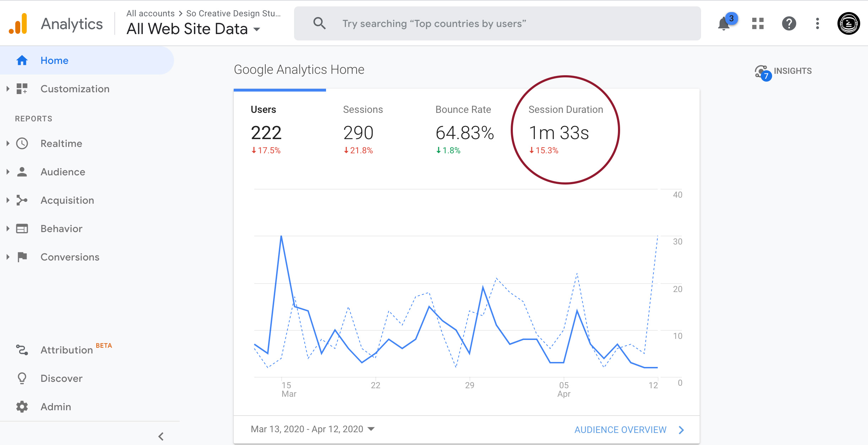
Task: Open the All Web Site Data view dropdown
Action: [194, 29]
